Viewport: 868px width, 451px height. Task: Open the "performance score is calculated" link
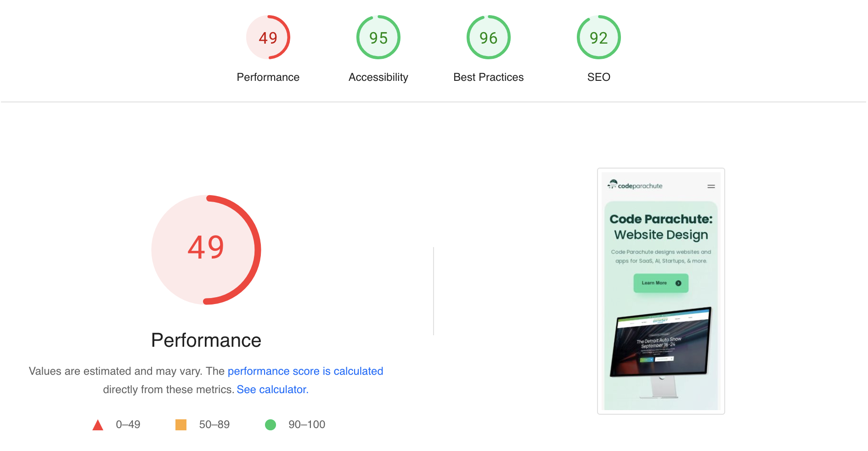pos(305,371)
